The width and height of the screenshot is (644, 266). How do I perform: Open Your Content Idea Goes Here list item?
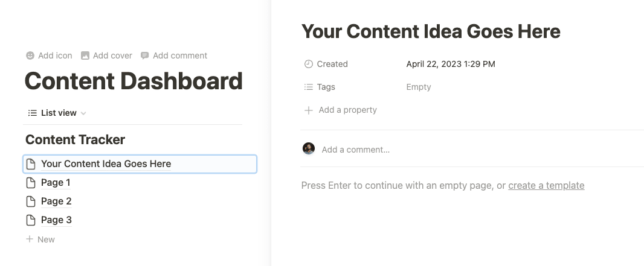pyautogui.click(x=140, y=164)
